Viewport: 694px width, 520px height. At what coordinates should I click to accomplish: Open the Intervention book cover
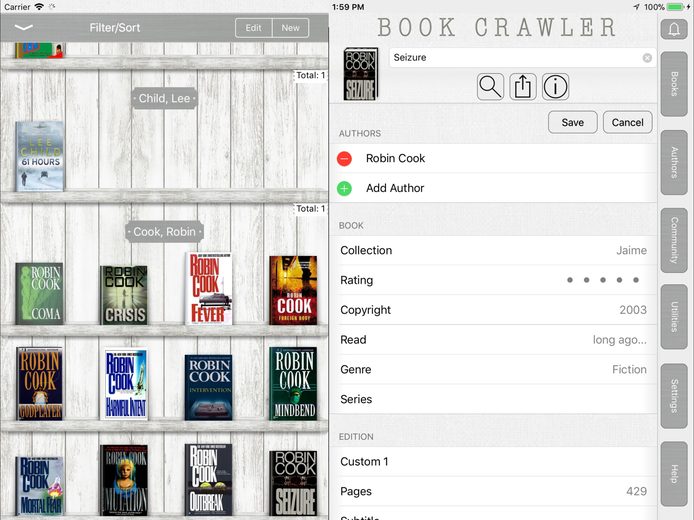[208, 387]
